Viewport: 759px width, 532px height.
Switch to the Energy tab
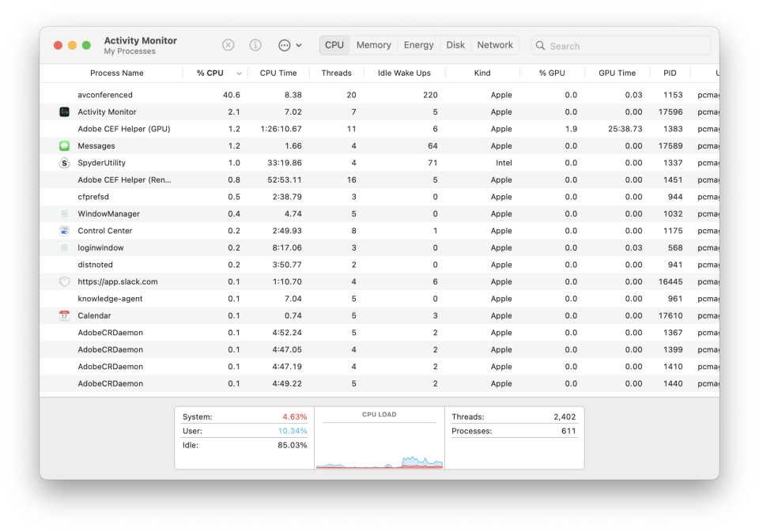pyautogui.click(x=418, y=45)
